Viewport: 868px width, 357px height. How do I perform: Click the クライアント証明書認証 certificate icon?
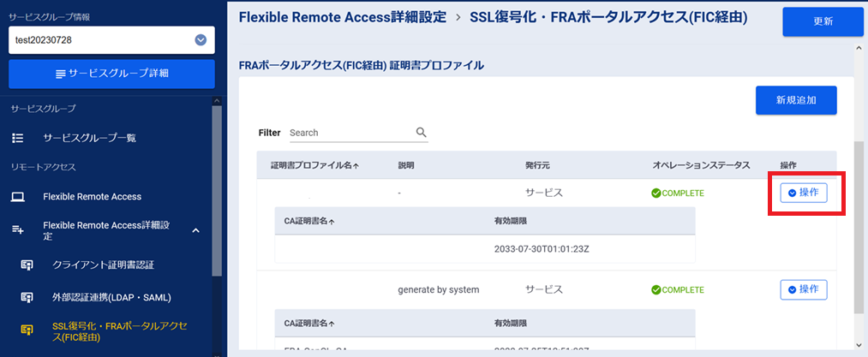27,265
